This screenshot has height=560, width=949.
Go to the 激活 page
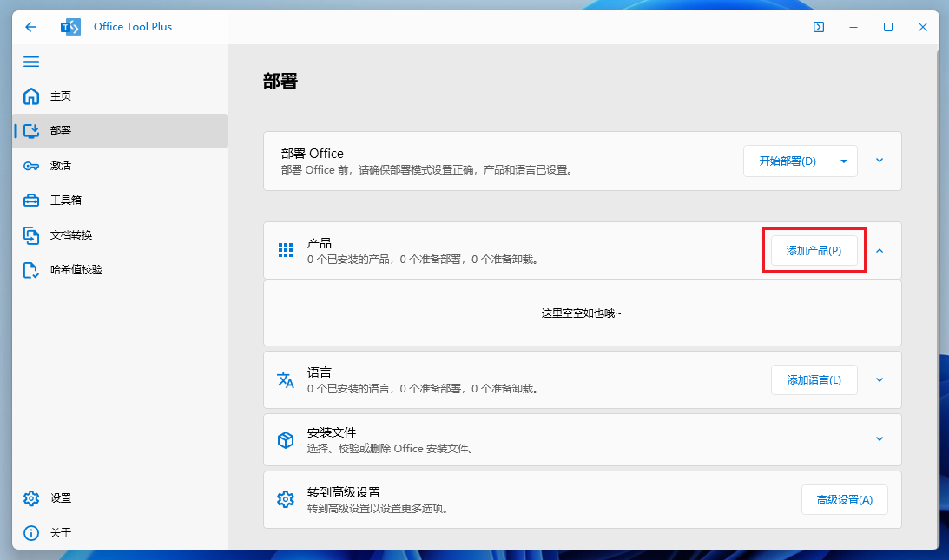121,165
